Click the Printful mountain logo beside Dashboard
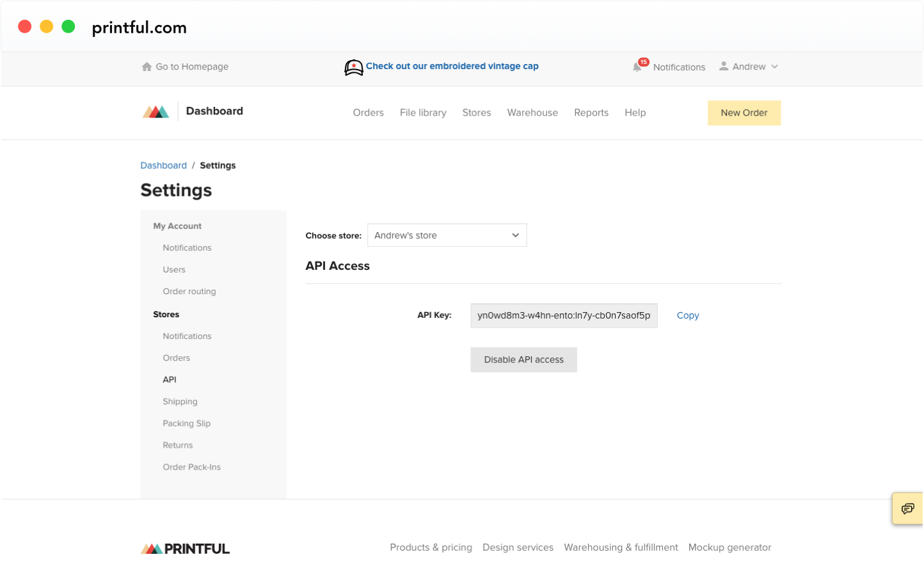The image size is (924, 566). 155,112
